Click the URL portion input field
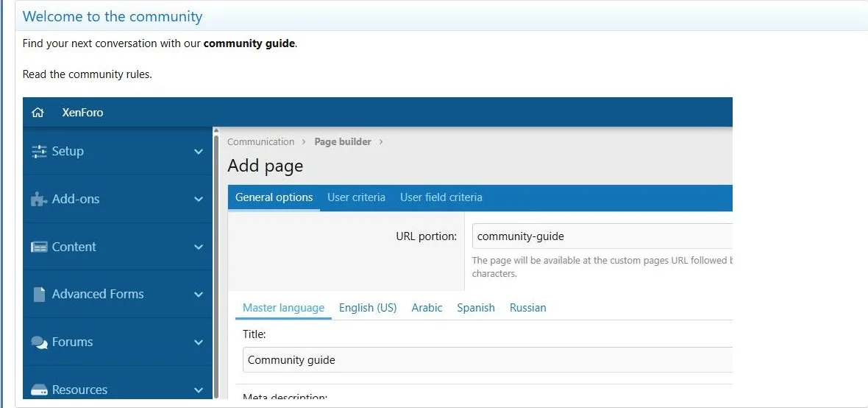Screen dimensions: 868x408 tap(602, 236)
